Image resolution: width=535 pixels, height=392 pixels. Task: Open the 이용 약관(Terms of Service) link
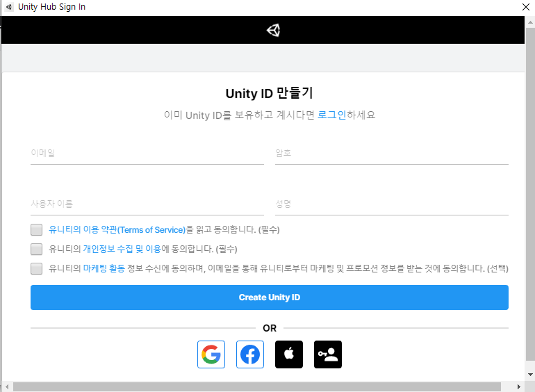point(117,229)
